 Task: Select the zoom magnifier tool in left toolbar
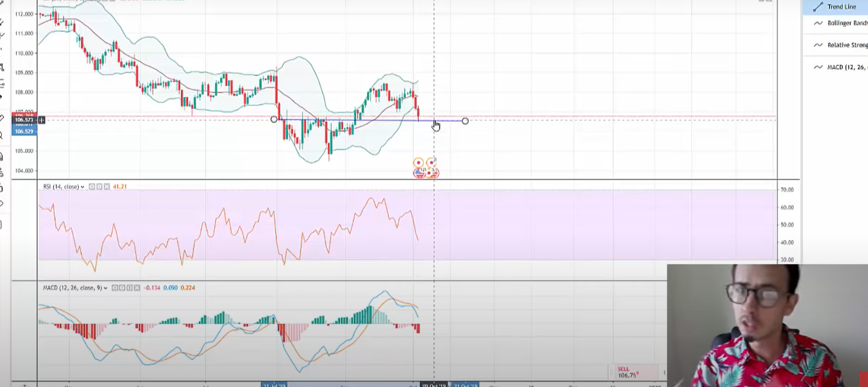(x=1, y=136)
